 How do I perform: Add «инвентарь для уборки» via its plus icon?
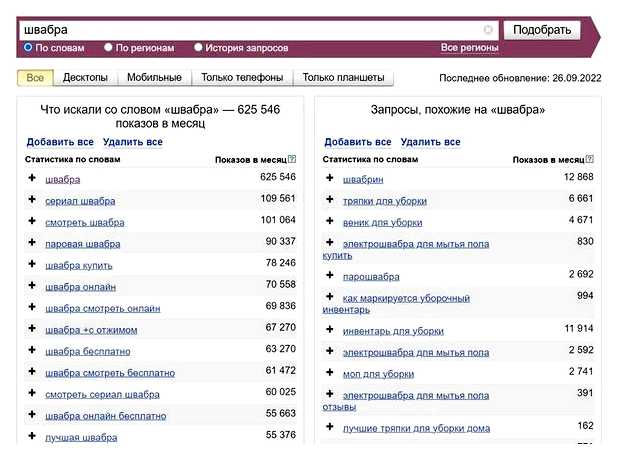pyautogui.click(x=330, y=329)
